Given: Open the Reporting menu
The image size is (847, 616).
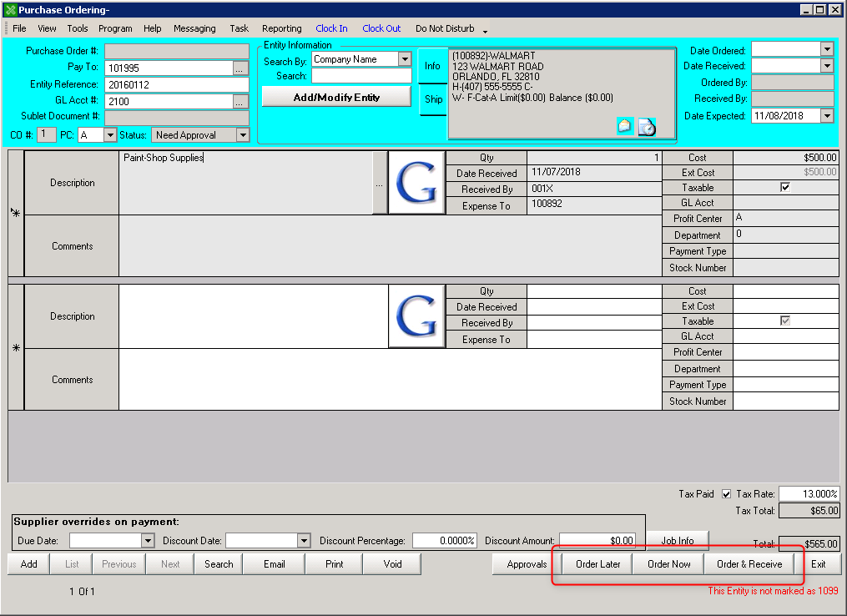Looking at the screenshot, I should [x=281, y=28].
